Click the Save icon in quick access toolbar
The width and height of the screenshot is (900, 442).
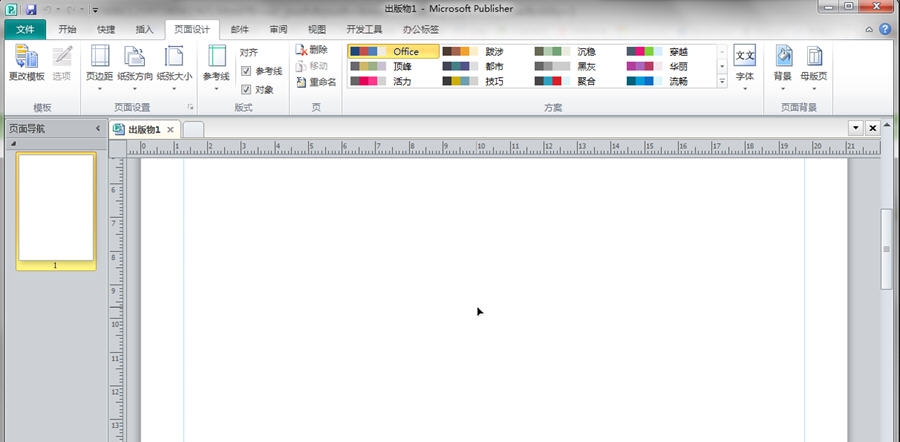[31, 9]
